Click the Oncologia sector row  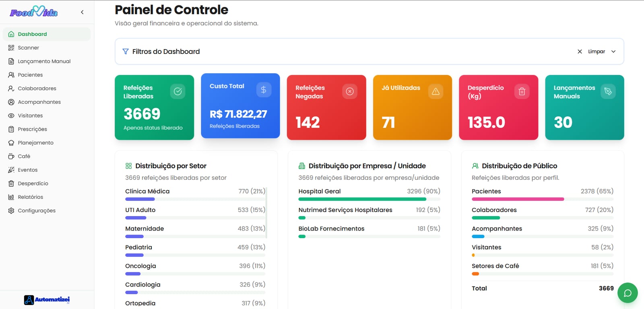pyautogui.click(x=195, y=269)
